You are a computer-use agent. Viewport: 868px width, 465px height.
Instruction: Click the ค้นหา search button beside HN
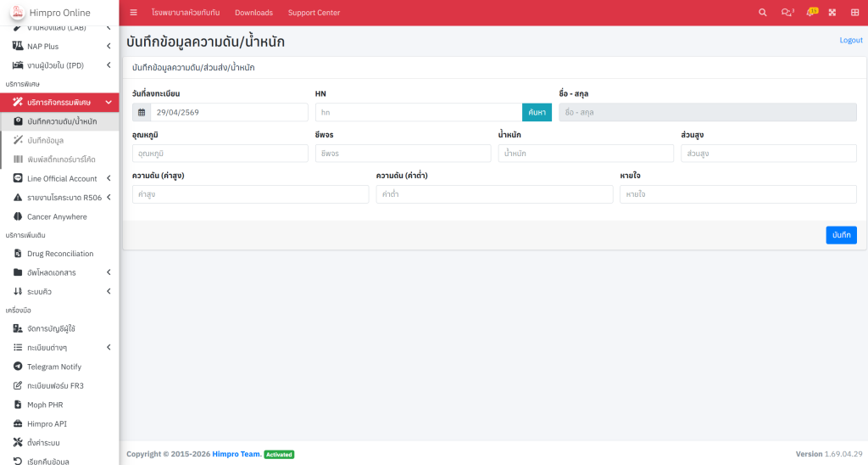coord(537,112)
